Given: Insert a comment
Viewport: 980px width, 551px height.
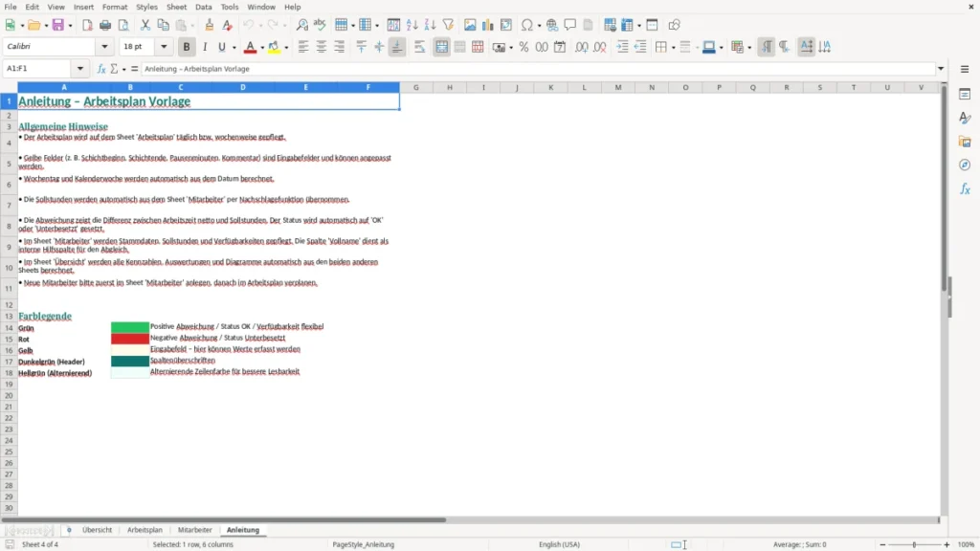Looking at the screenshot, I should pyautogui.click(x=570, y=25).
